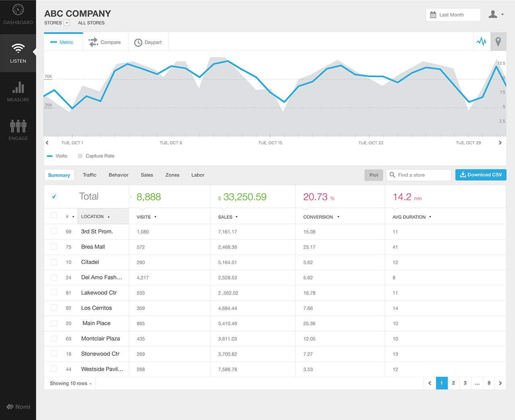Screen dimensions: 515x420
Task: Check the Main Place row checkbox
Action: pyautogui.click(x=54, y=323)
